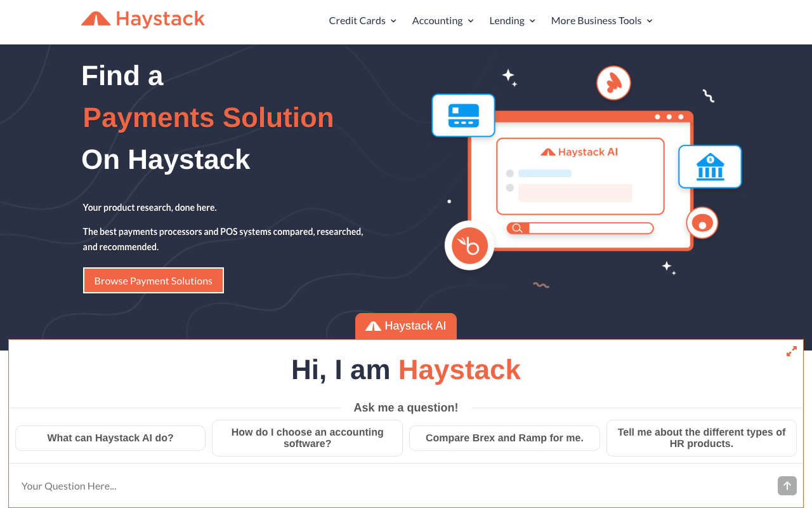This screenshot has width=812, height=508.
Task: Ask "What can Haystack AI do?"
Action: tap(110, 438)
